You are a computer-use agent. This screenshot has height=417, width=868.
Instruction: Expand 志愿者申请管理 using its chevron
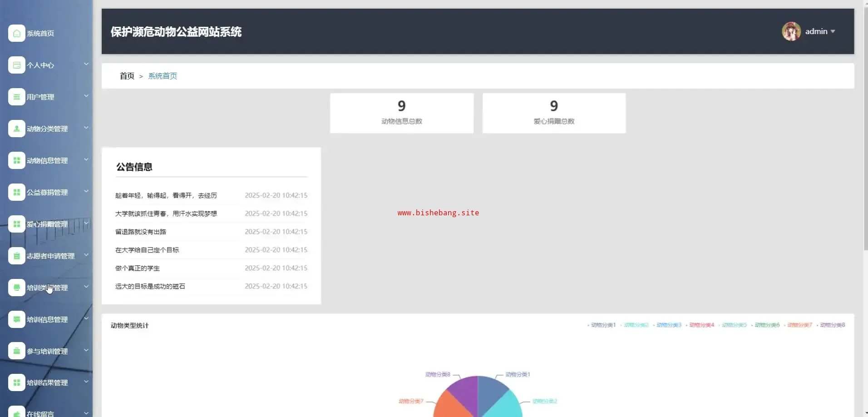point(86,255)
